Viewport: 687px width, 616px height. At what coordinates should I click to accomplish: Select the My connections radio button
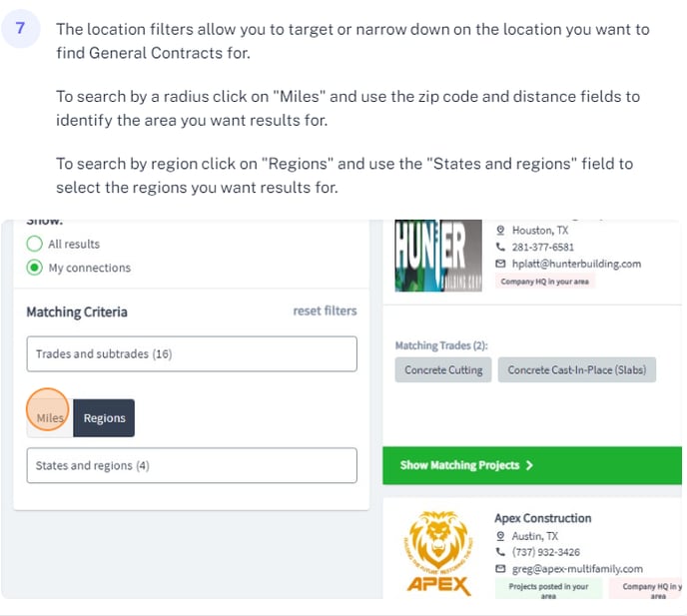coord(35,268)
